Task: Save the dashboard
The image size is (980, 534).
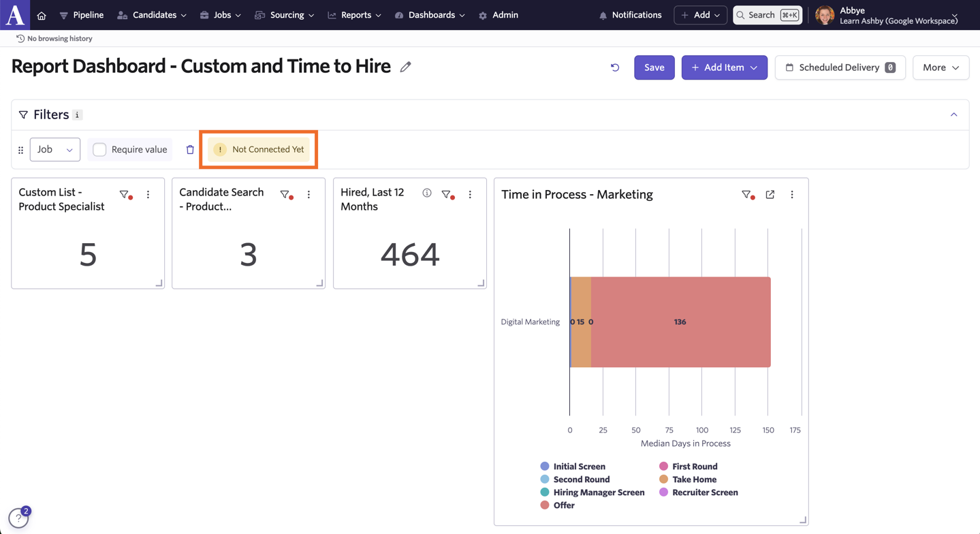Action: (654, 67)
